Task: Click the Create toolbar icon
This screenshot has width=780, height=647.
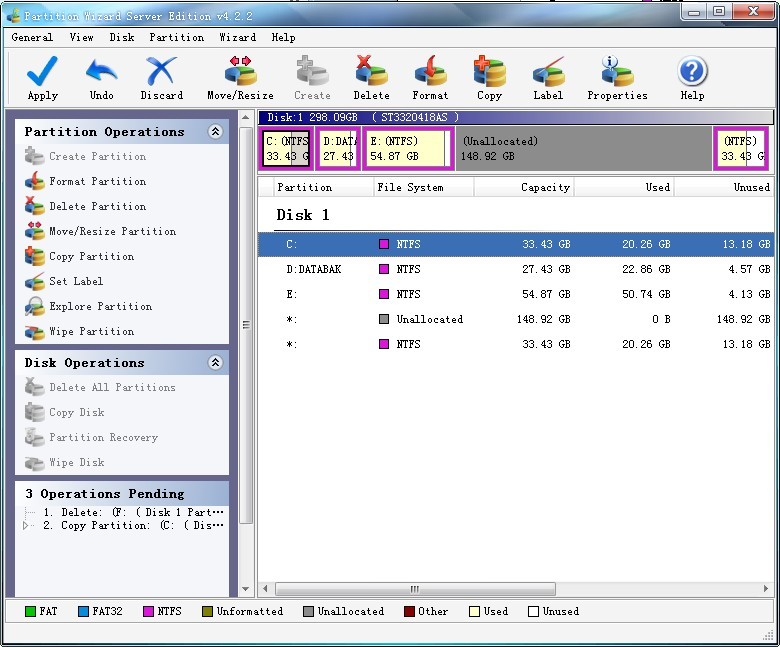Action: 312,71
